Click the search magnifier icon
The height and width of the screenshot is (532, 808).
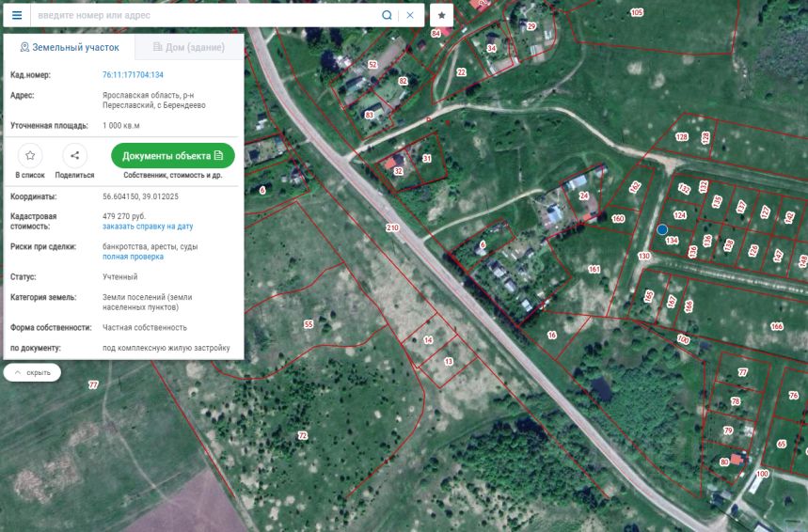point(387,15)
